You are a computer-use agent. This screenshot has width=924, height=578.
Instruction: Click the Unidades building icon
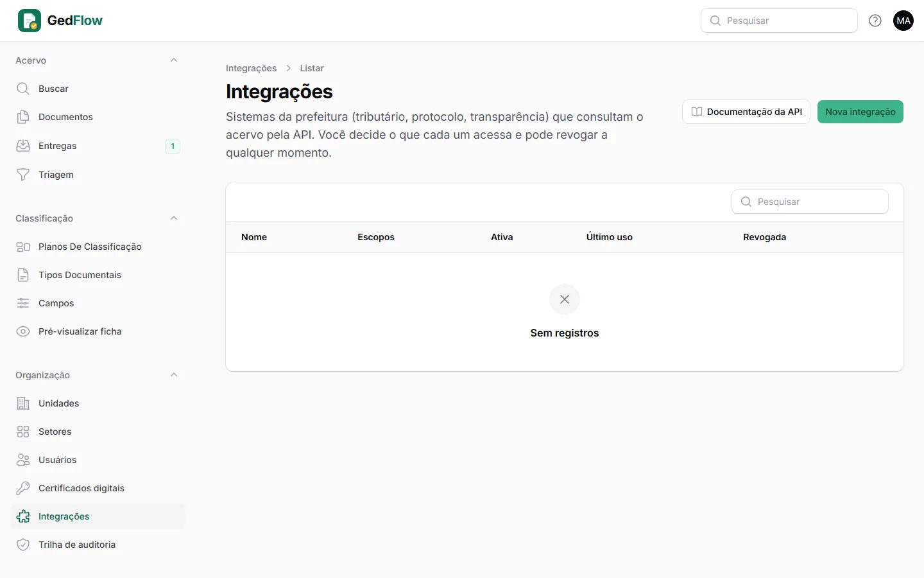pyautogui.click(x=23, y=403)
